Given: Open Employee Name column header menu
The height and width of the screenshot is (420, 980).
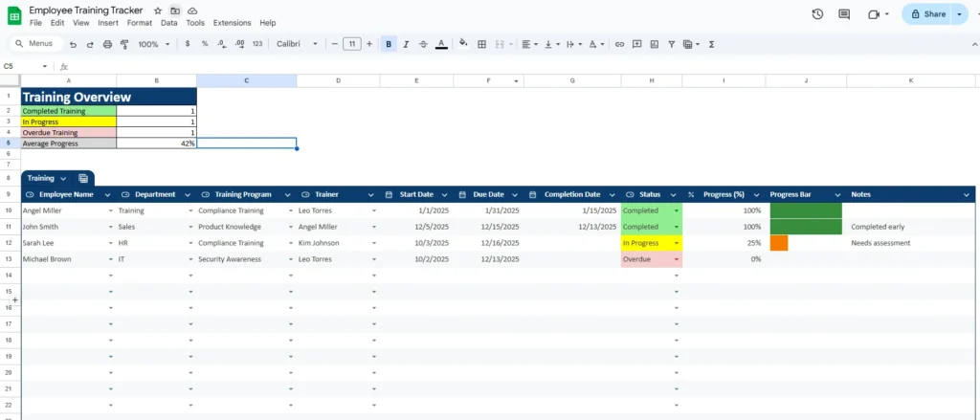Looking at the screenshot, I should click(x=107, y=195).
